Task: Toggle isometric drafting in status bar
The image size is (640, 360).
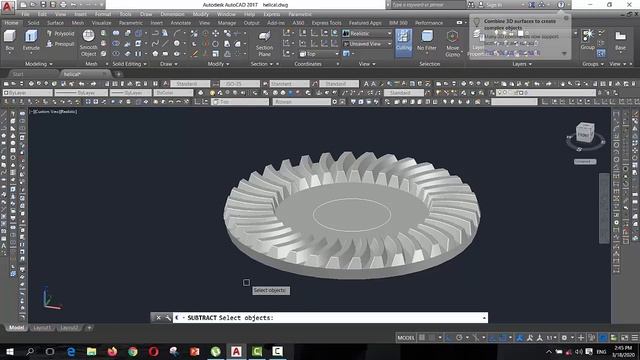Action: click(475, 338)
